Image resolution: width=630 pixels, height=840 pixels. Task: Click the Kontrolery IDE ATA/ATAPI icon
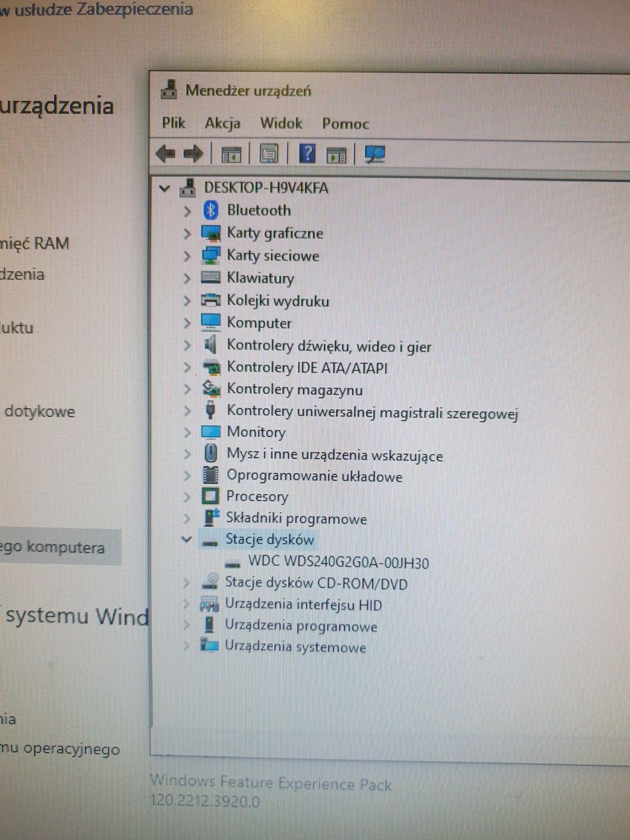pos(211,367)
